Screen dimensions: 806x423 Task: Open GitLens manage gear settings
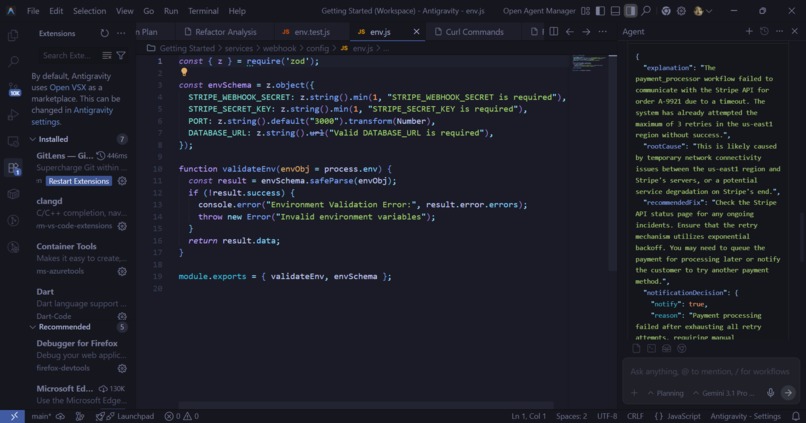(122, 181)
